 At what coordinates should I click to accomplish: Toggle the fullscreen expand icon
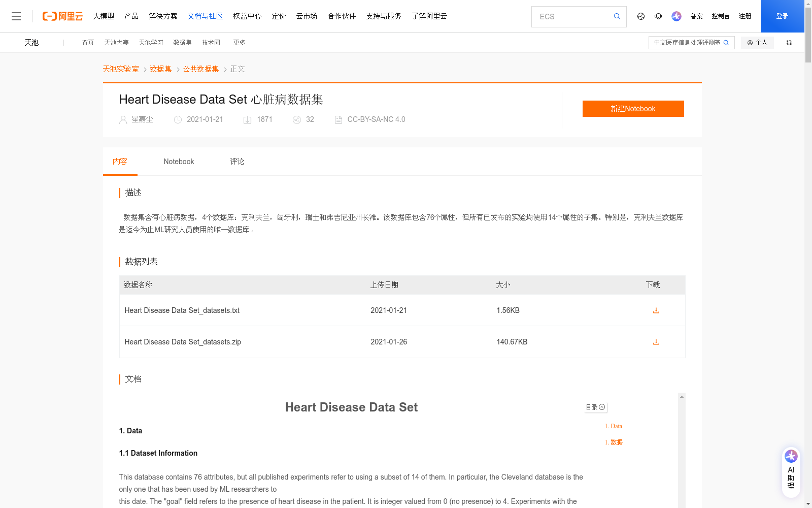(x=789, y=43)
